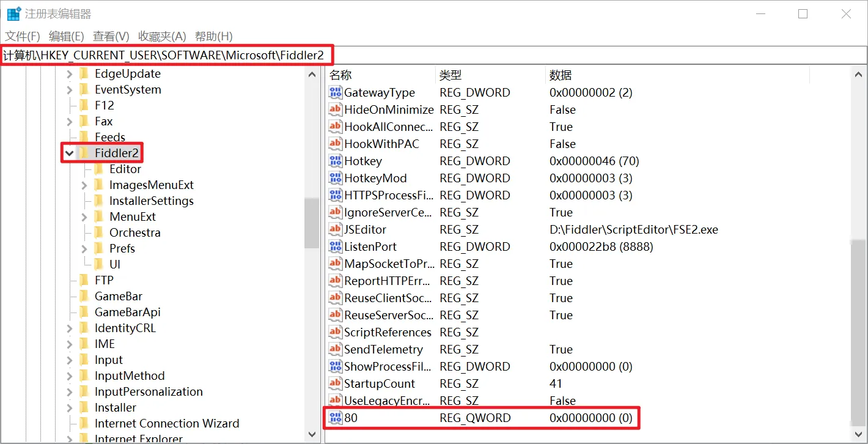
Task: Click the D:\Fiddler\ScriptEditor\FSE2.exe data cell
Action: pos(634,229)
